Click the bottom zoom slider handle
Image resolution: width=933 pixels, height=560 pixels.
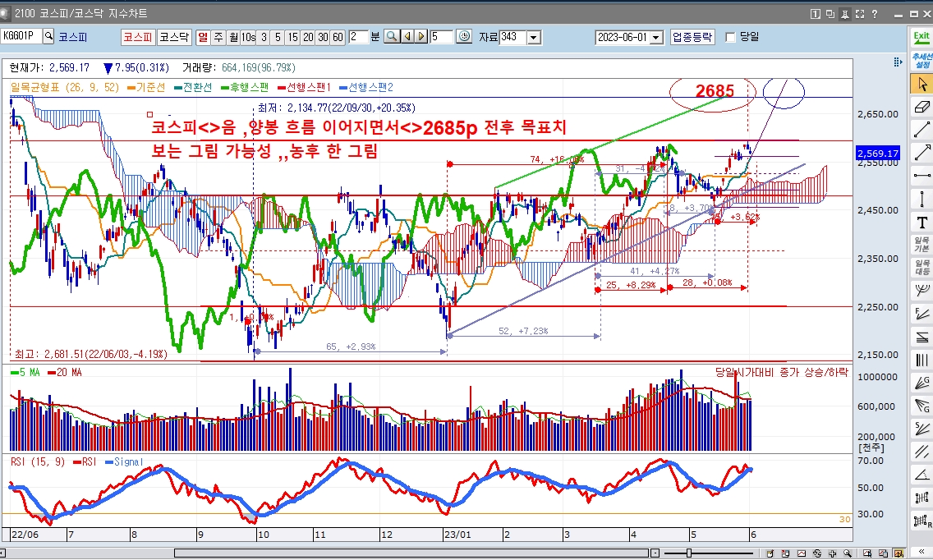[x=689, y=553]
